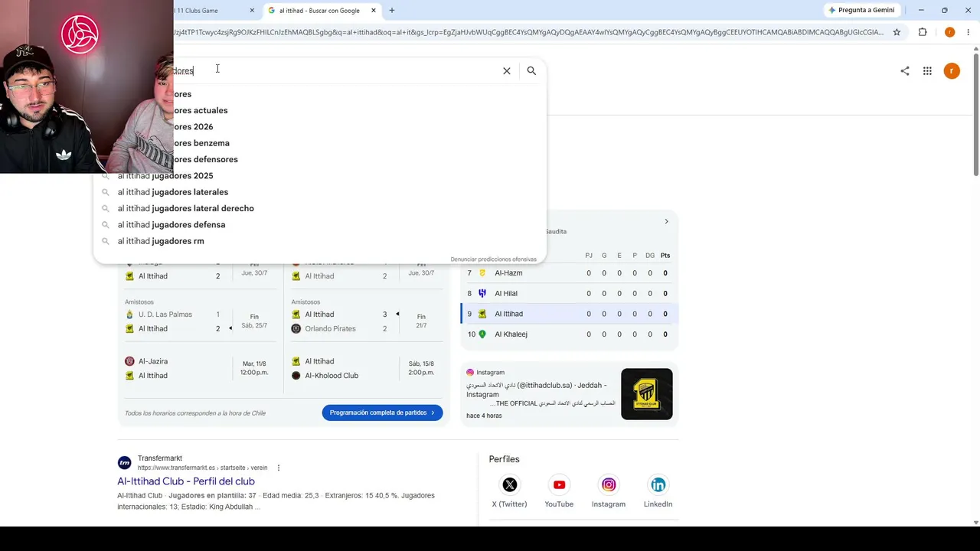
Task: Click 'hace 4 horas' Instagram timestamp
Action: 484,416
